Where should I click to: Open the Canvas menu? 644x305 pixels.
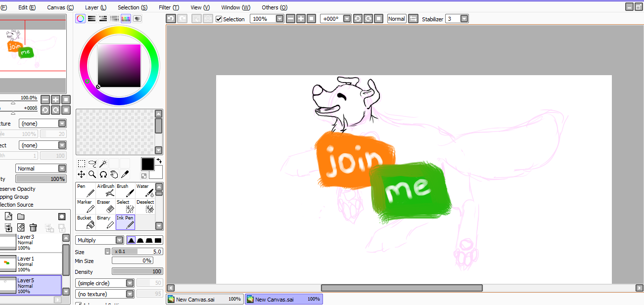60,7
